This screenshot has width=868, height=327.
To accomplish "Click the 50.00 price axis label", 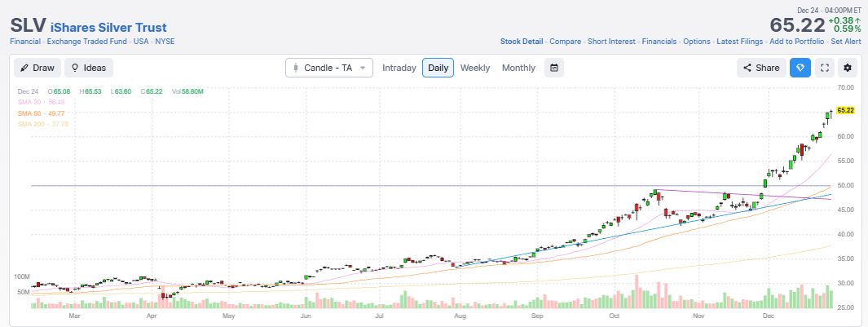I will coord(844,185).
